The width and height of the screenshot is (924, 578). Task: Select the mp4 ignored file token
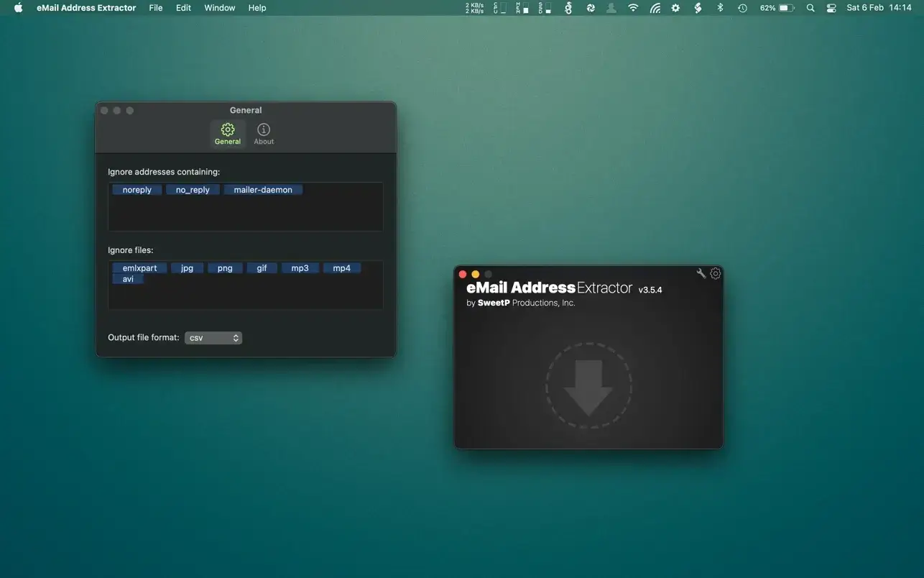[342, 268]
